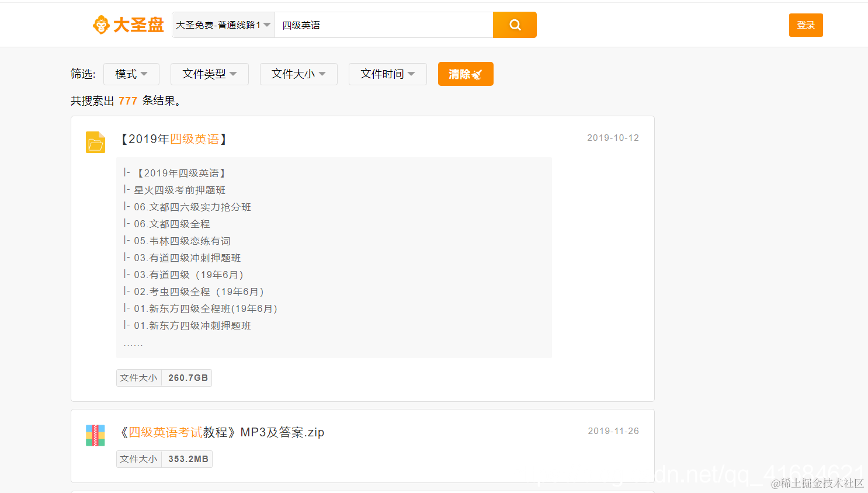Click the 260.7GB file size badge
Screen dimensions: 868x493
[186, 377]
